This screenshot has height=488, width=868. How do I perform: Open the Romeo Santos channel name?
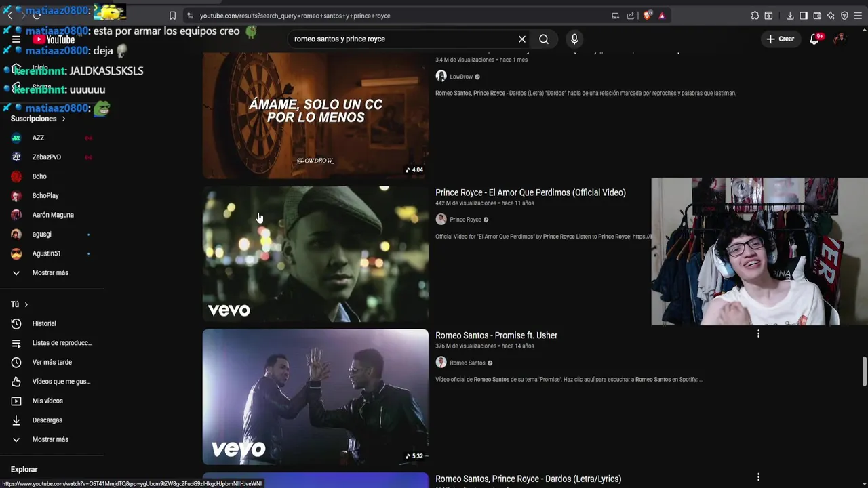click(x=467, y=363)
